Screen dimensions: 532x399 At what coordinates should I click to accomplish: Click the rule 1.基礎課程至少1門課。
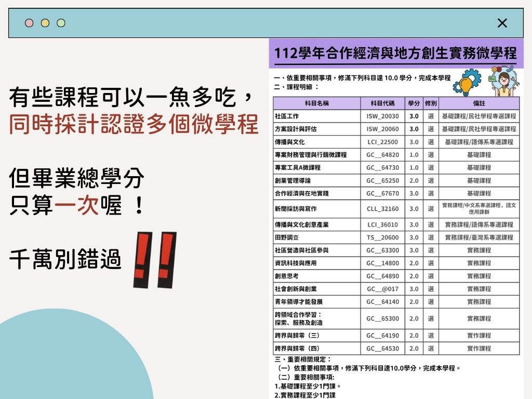point(308,387)
